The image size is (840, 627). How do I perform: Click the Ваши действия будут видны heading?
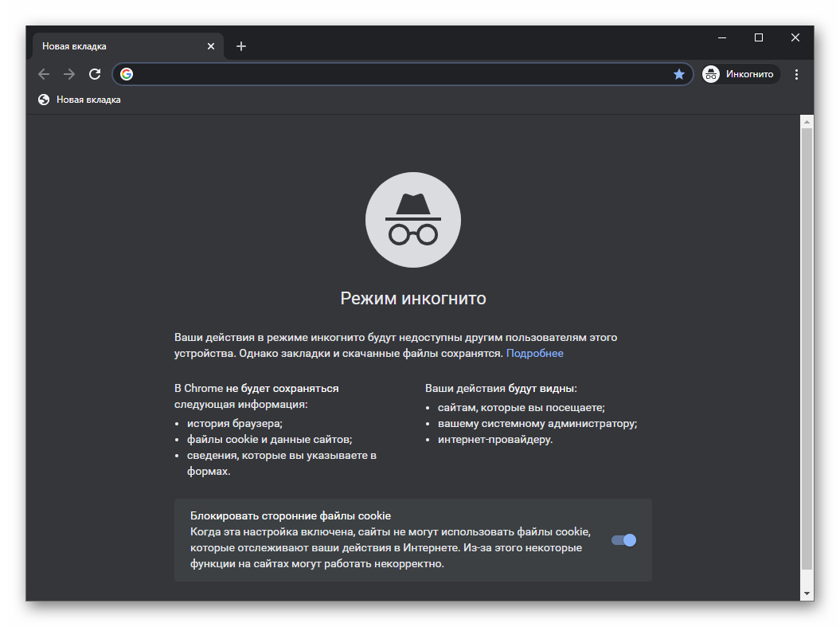pyautogui.click(x=501, y=388)
